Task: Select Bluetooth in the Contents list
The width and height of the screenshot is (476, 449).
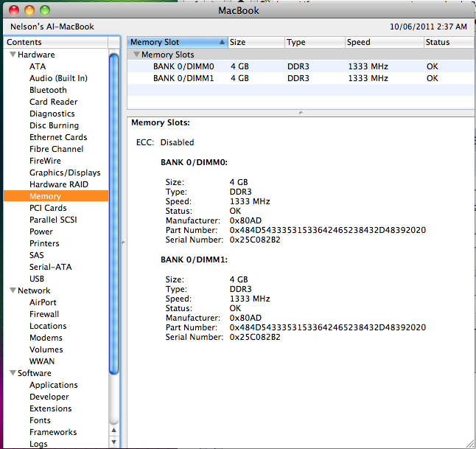Action: (x=48, y=90)
